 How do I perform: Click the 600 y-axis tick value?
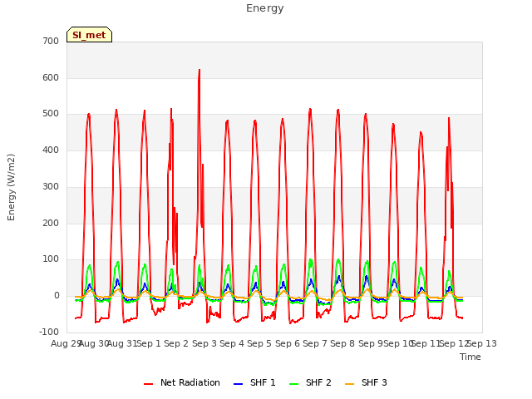click(51, 77)
